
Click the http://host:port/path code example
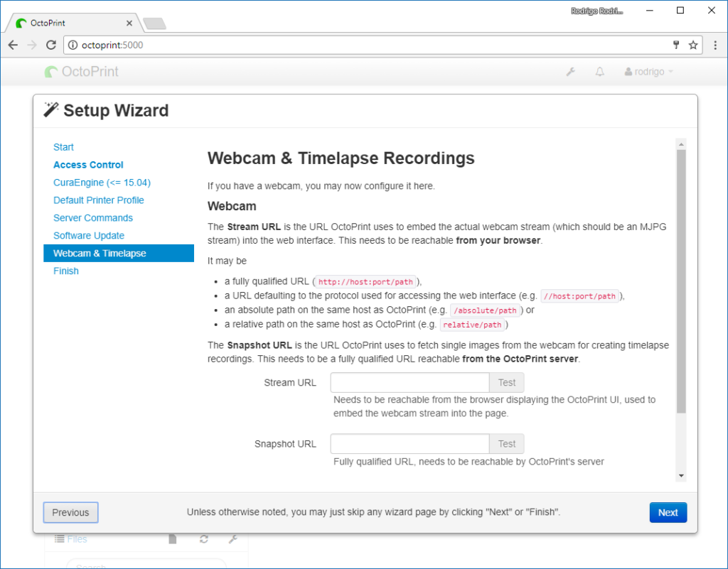(365, 282)
